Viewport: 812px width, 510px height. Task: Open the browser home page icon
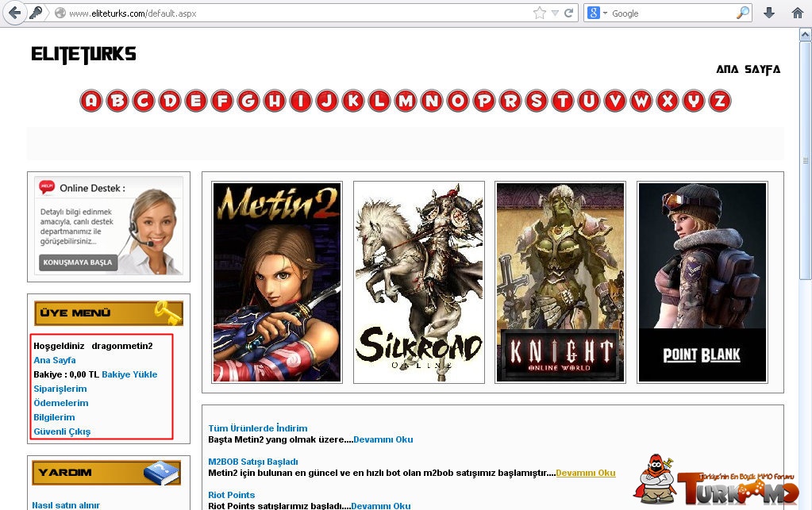[x=798, y=13]
